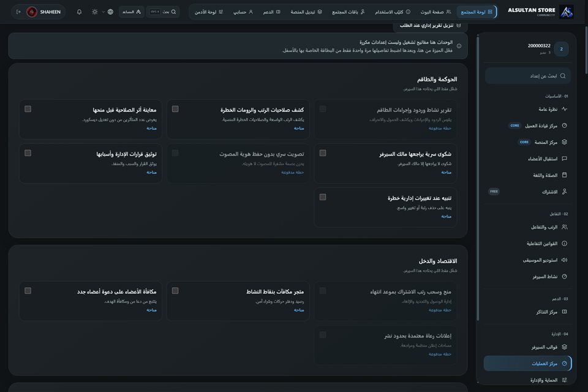This screenshot has width=588, height=392.
Task: Enable كشف صلاحيات الرتب والرومات الخطرة checkbox
Action: [175, 109]
